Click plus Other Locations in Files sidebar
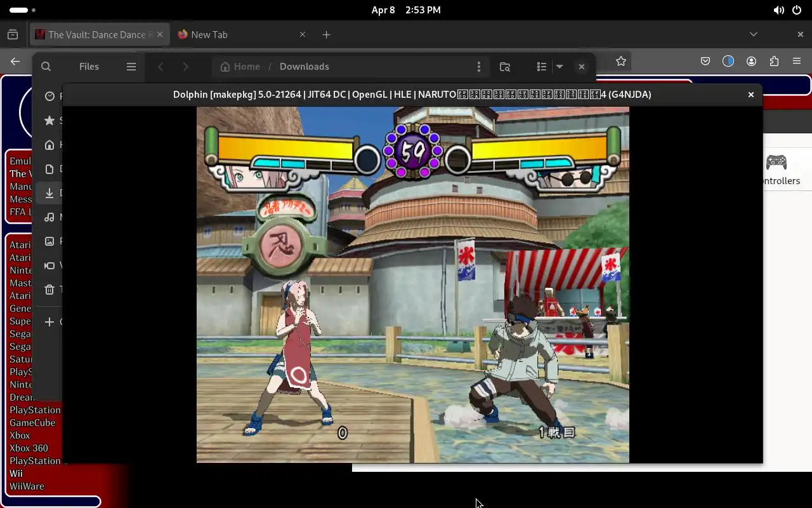Viewport: 812px width, 508px height. click(x=49, y=322)
